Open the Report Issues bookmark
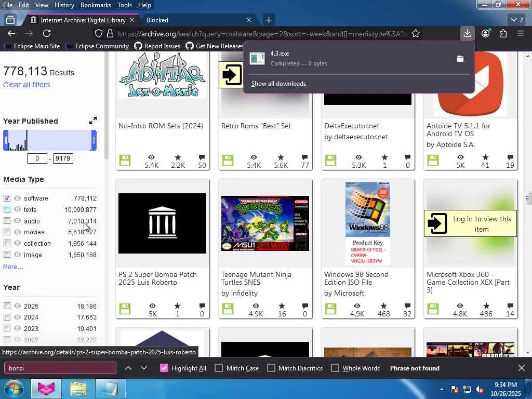This screenshot has height=399, width=532. 157,46
